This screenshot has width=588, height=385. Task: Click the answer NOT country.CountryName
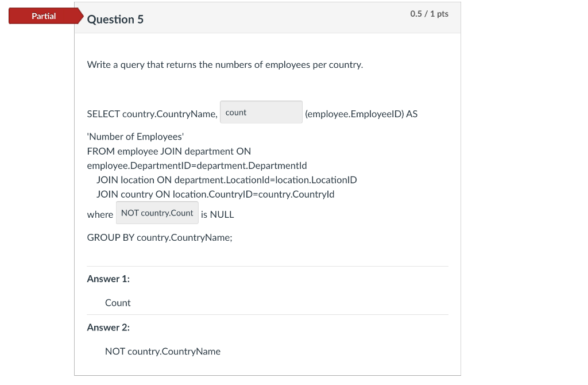pos(163,351)
